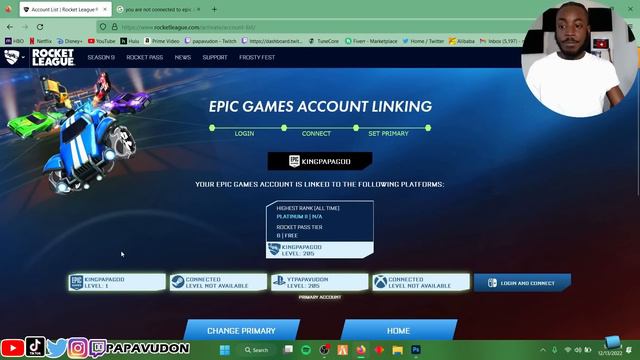This screenshot has width=640, height=360.
Task: Reload the Rocket League page
Action: [40, 27]
